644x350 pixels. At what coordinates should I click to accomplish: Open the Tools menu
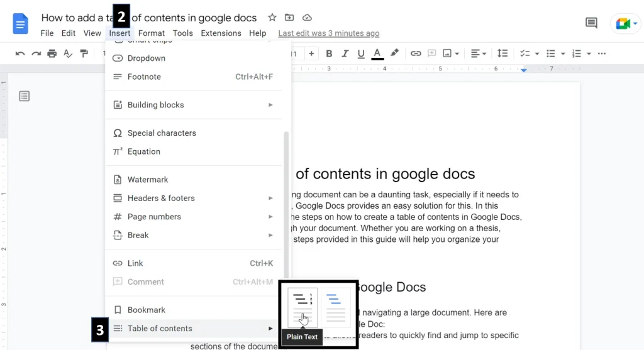point(183,33)
